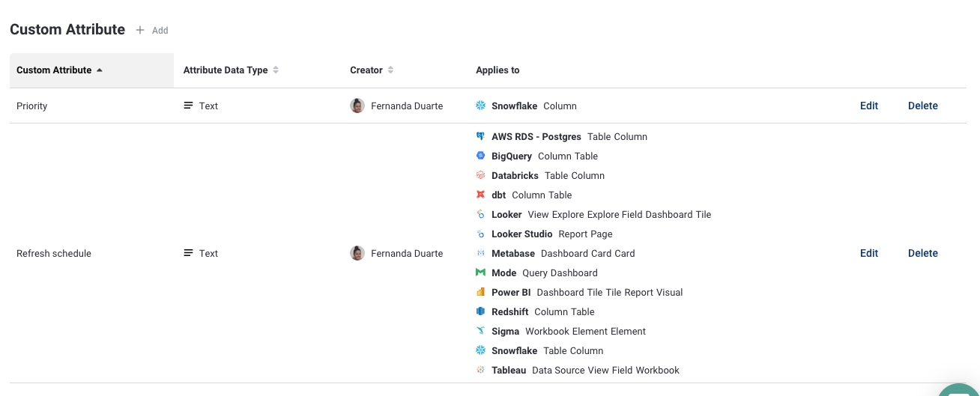The image size is (980, 396).
Task: Delete the Refresh schedule attribute
Action: [922, 253]
